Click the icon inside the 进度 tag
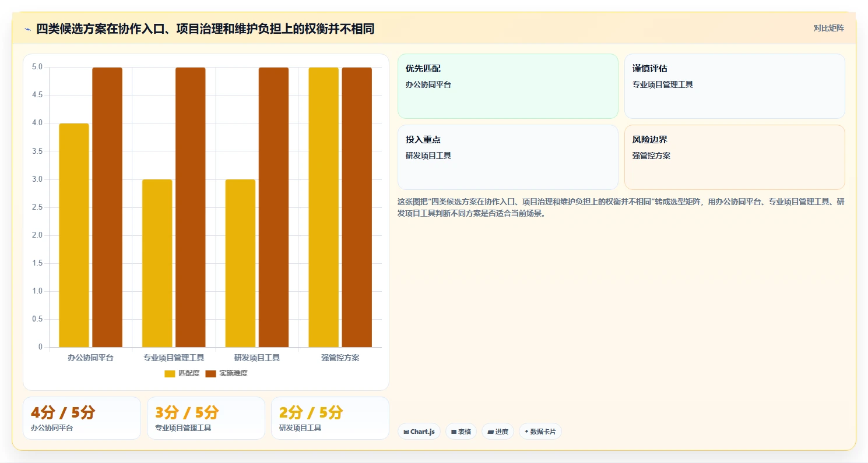The width and height of the screenshot is (868, 463). pyautogui.click(x=490, y=432)
